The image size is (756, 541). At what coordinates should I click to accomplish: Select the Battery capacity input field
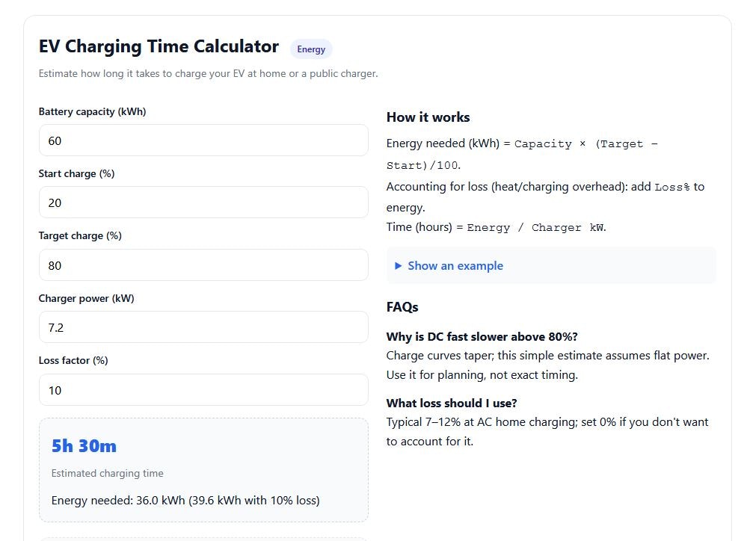203,140
